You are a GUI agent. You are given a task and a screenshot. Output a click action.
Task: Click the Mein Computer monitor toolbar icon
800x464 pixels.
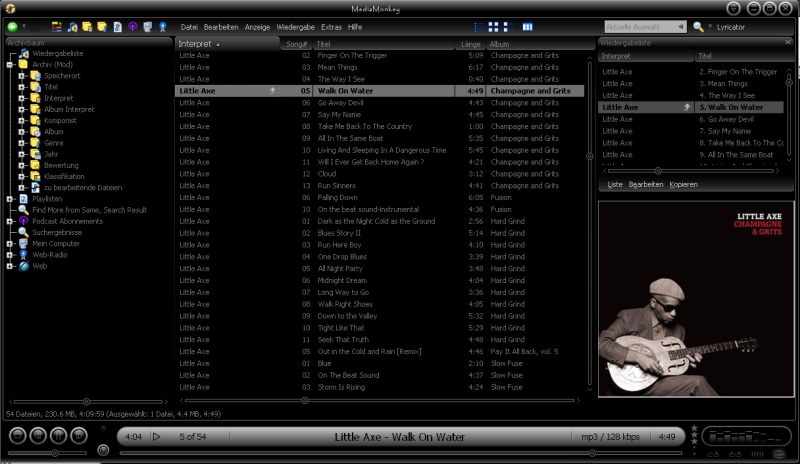(147, 27)
